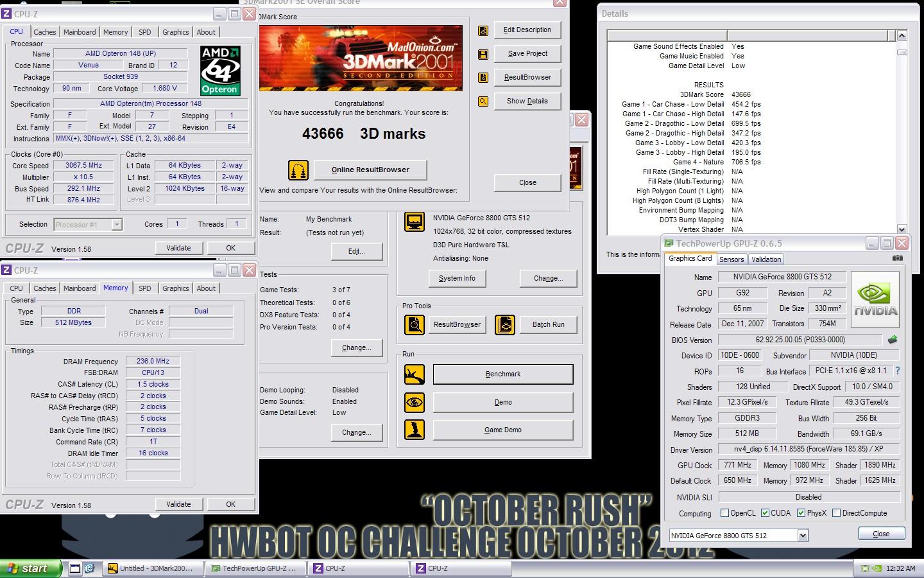Click the Change... button for display settings
The width and height of the screenshot is (924, 578).
[x=549, y=278]
